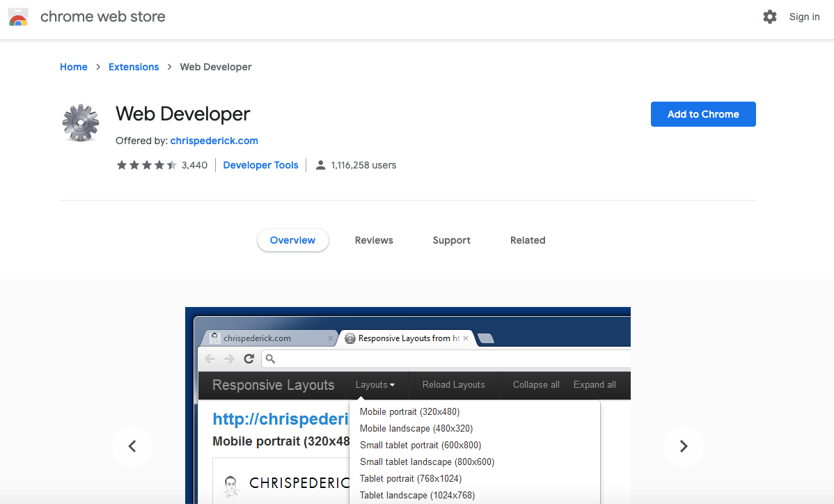This screenshot has width=834, height=504.
Task: Open settings via the gear icon
Action: click(x=770, y=17)
